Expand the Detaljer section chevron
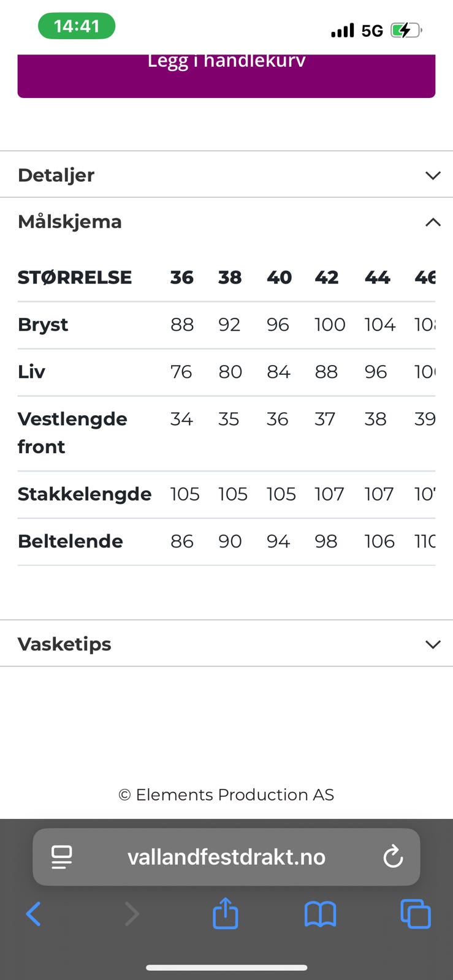 tap(433, 176)
